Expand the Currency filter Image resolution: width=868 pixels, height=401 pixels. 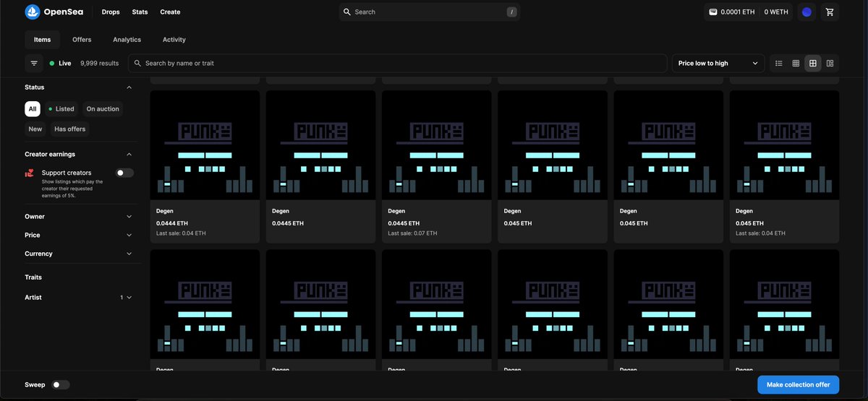79,254
